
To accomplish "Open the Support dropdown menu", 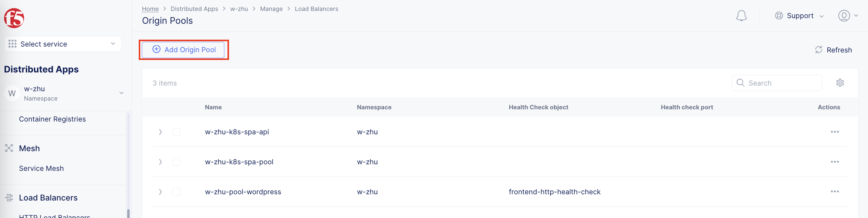I will point(799,16).
